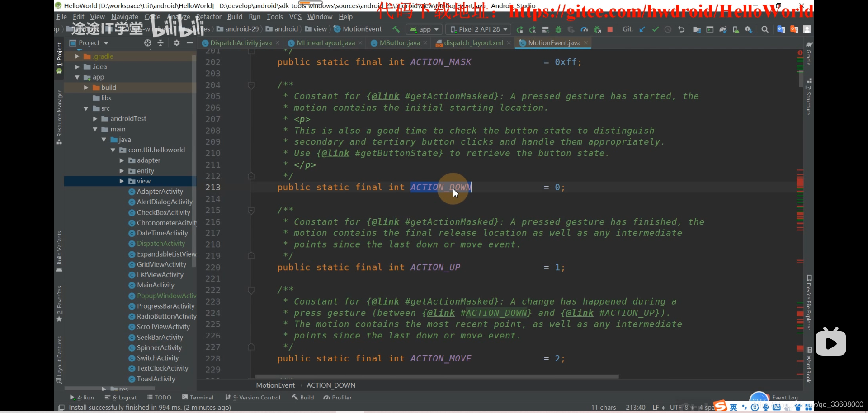
Task: Click the editor horizontal scrollbar
Action: (x=437, y=376)
